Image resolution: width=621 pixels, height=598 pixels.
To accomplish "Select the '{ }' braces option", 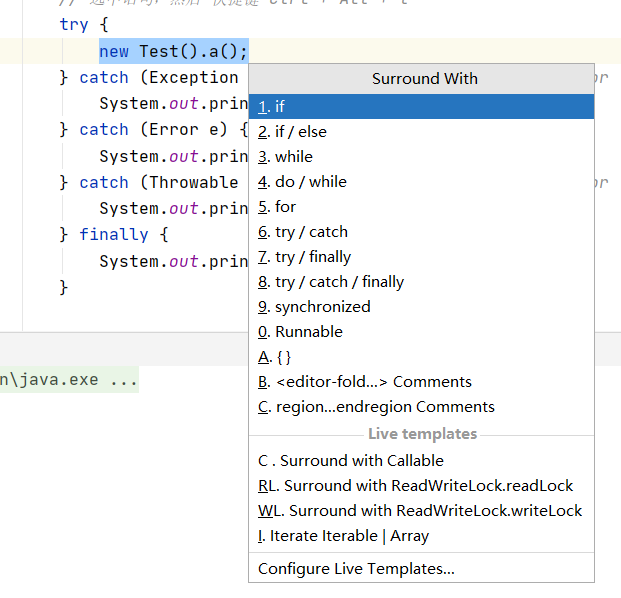I will pyautogui.click(x=283, y=356).
